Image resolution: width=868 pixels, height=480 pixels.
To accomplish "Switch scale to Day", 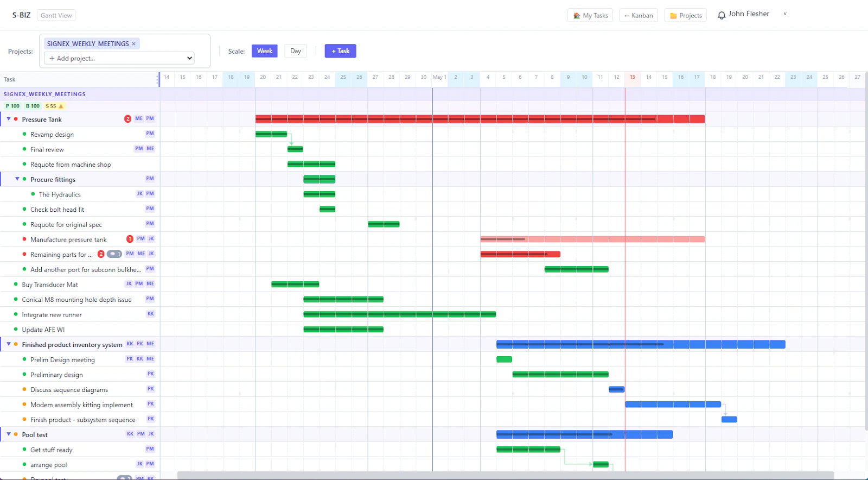I will tap(296, 51).
